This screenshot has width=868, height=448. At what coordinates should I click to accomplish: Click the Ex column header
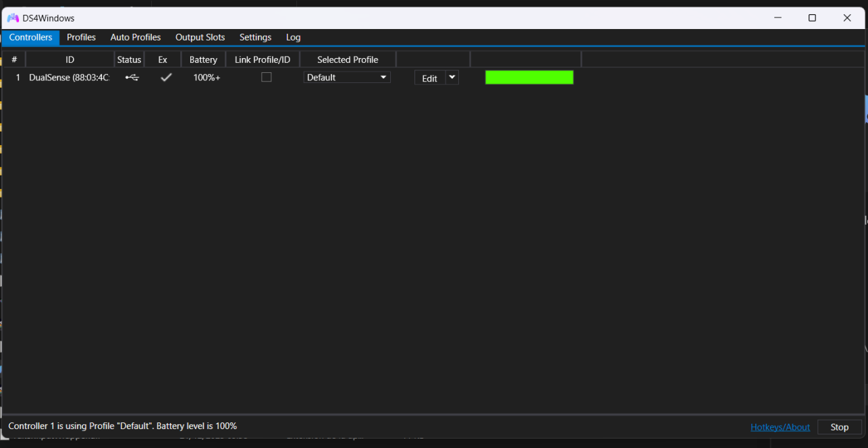tap(163, 59)
